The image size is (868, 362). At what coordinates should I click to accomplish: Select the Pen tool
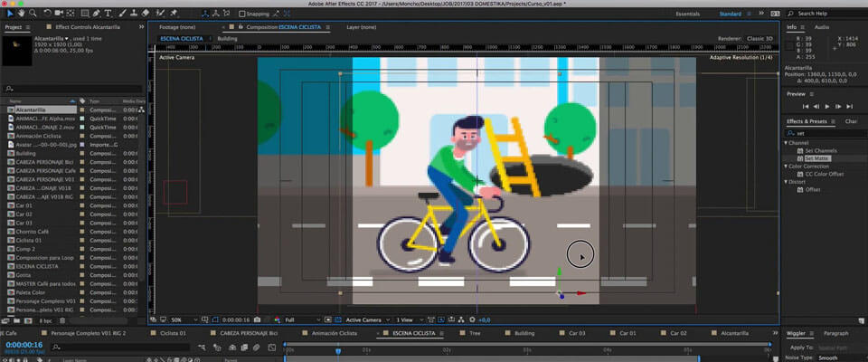95,14
